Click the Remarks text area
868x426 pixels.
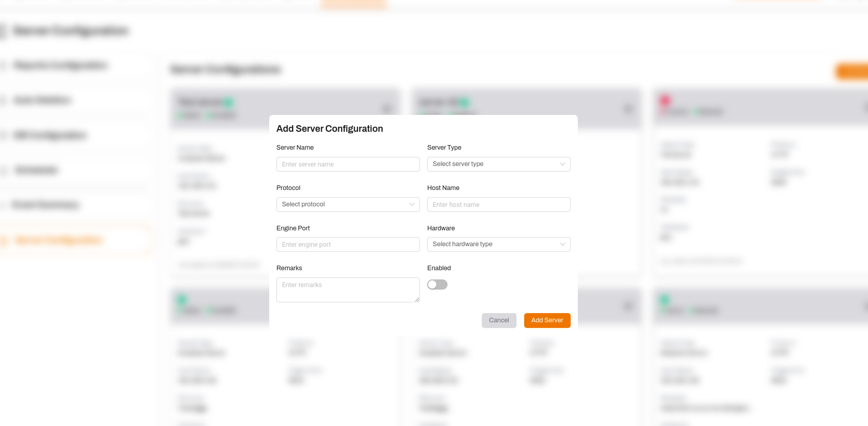347,290
